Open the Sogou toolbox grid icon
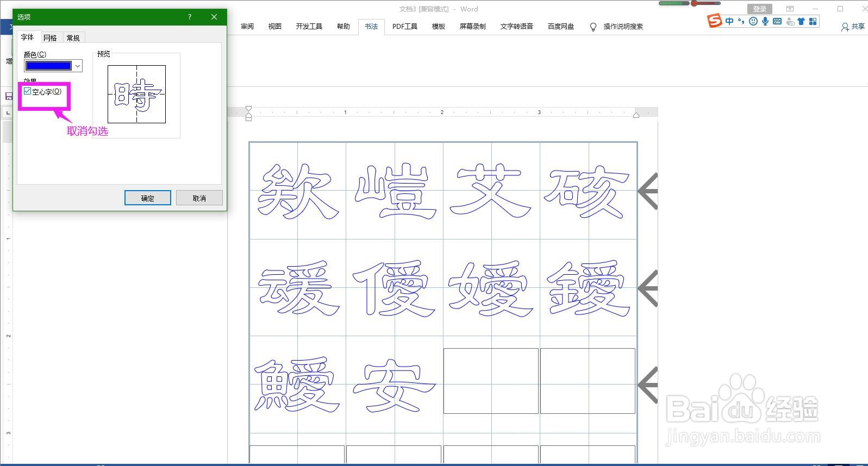This screenshot has height=466, width=868. (813, 21)
